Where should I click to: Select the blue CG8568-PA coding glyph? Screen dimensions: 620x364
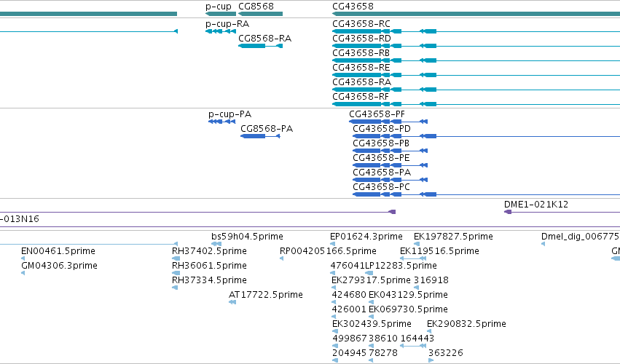tap(253, 136)
